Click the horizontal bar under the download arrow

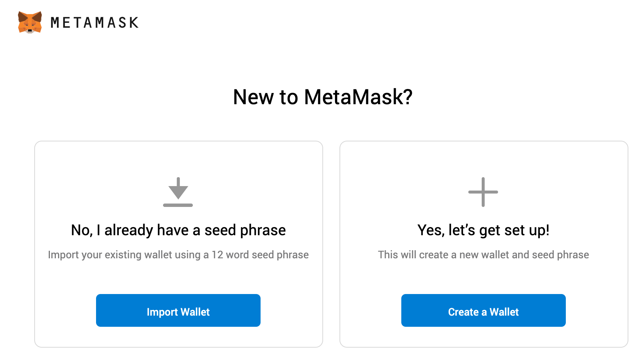pyautogui.click(x=178, y=205)
